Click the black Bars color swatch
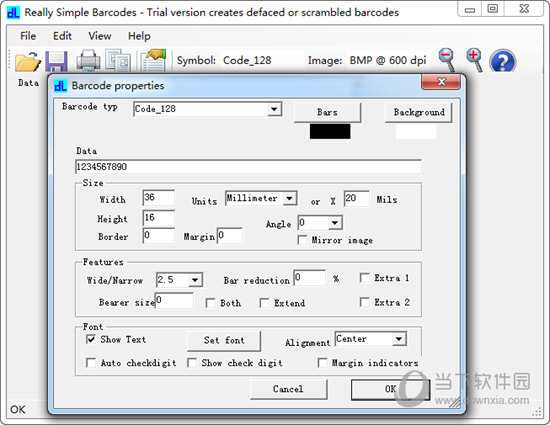550x425 pixels. click(330, 131)
